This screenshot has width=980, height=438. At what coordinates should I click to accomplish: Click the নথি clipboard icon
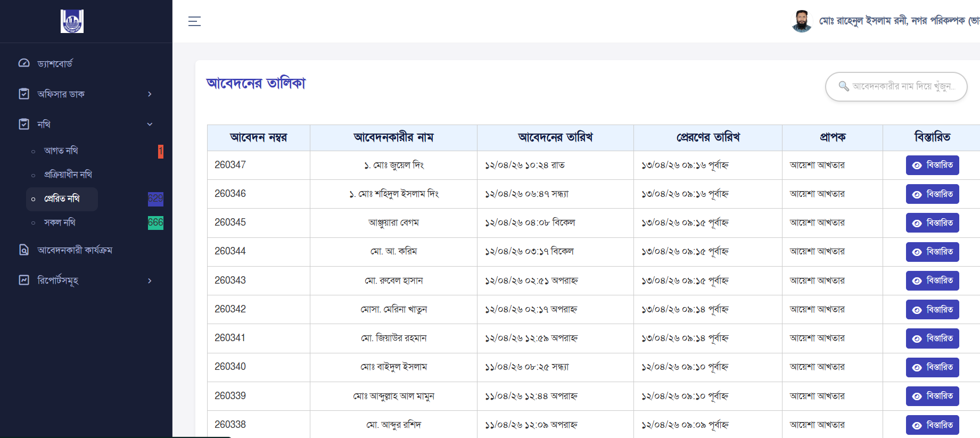coord(24,124)
